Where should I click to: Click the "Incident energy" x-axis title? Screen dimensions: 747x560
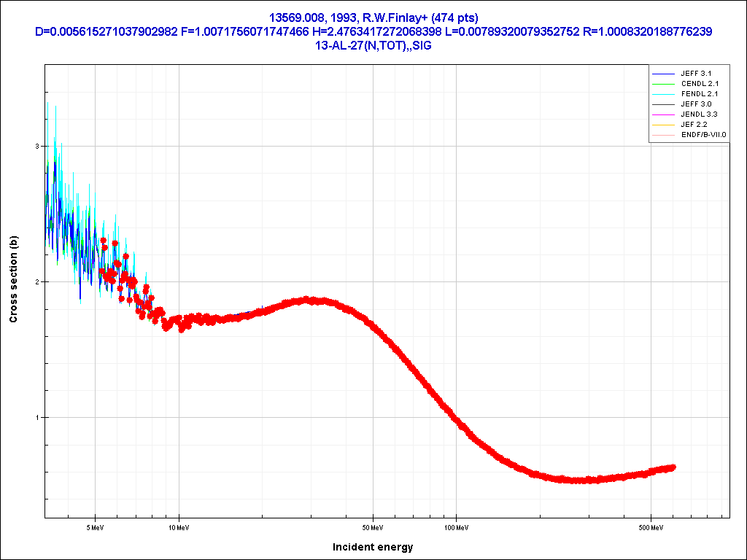(373, 547)
